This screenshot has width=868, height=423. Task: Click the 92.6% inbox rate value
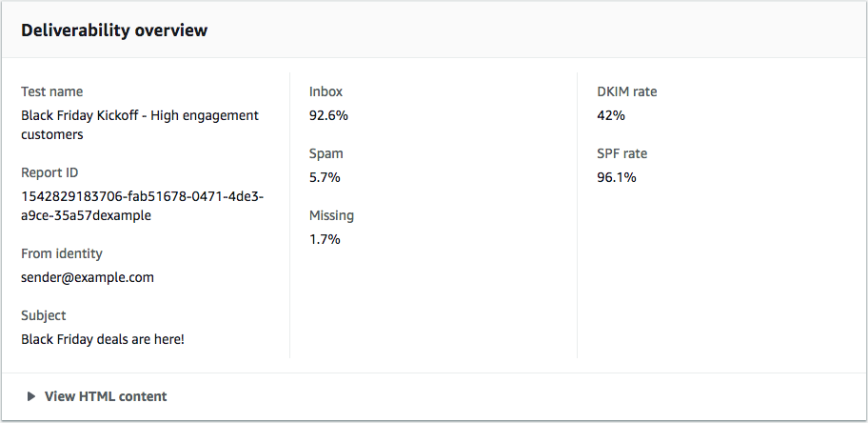click(x=328, y=115)
